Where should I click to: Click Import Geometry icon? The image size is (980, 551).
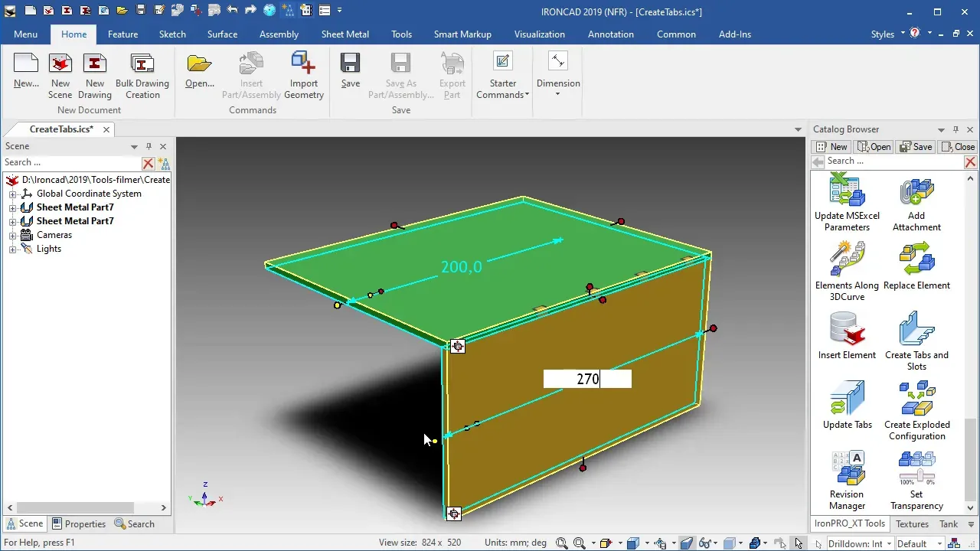tap(304, 64)
